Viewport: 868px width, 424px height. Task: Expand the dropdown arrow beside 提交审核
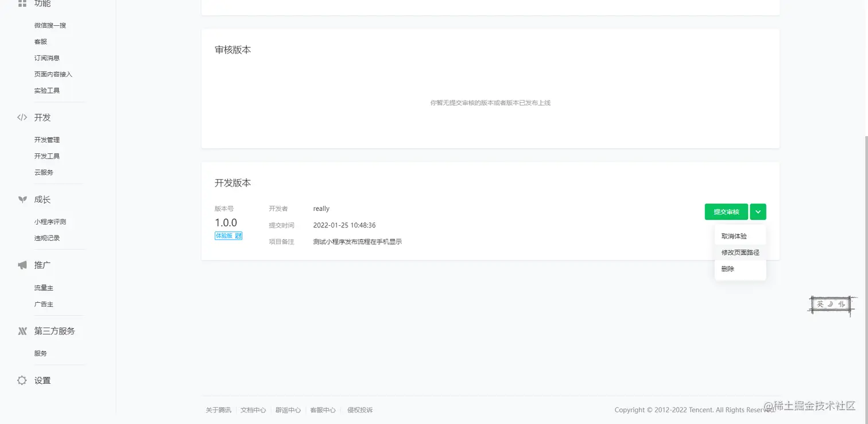[758, 212]
